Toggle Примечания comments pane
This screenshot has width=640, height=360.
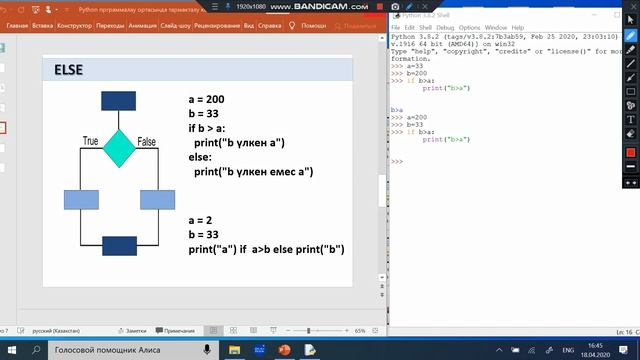click(175, 331)
